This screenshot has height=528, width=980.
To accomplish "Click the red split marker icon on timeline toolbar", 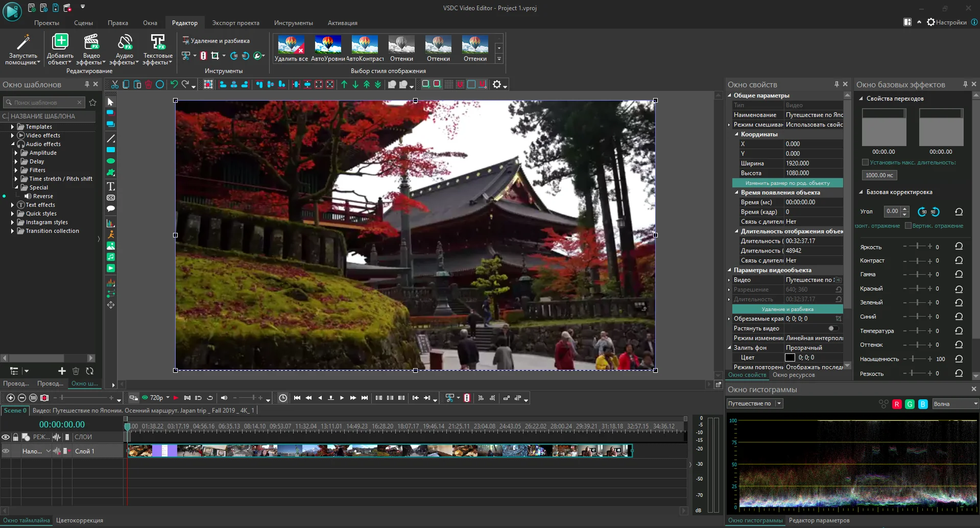I will coord(467,398).
